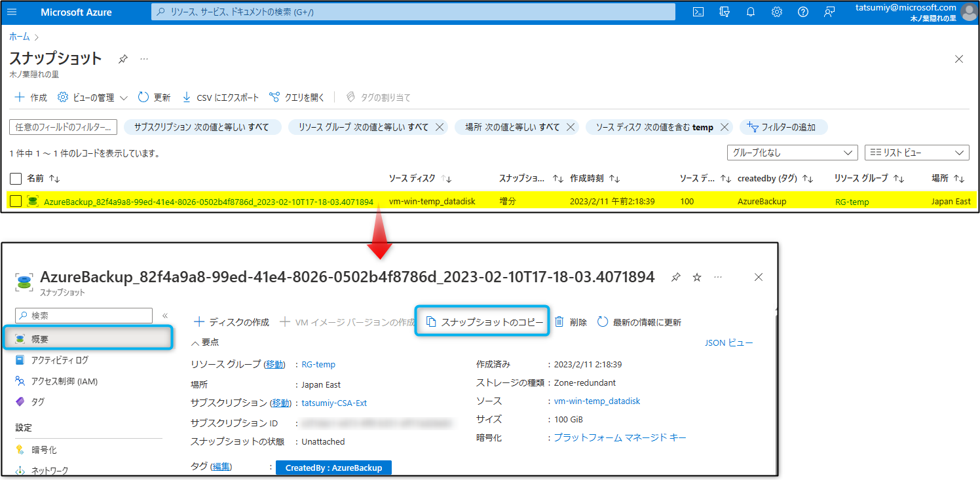
Task: Remove the ソース ディスク temp filter
Action: [725, 127]
